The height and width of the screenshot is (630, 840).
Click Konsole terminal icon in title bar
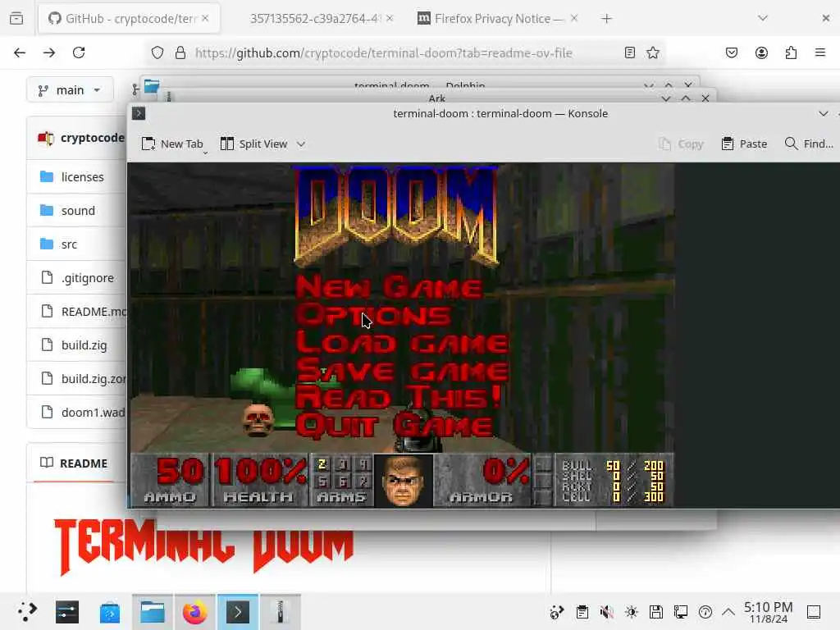pos(139,113)
